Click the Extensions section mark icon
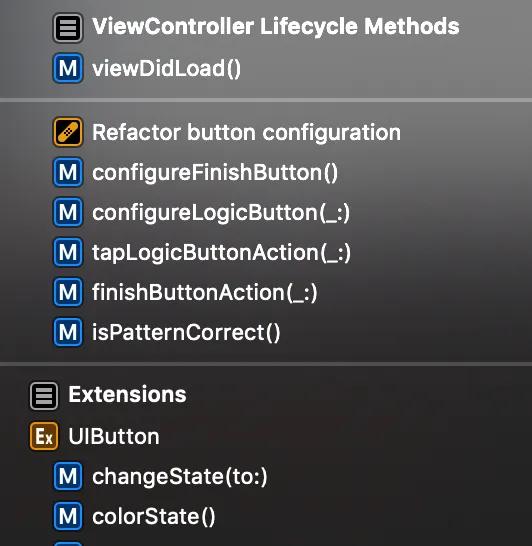The width and height of the screenshot is (532, 546). tap(44, 396)
